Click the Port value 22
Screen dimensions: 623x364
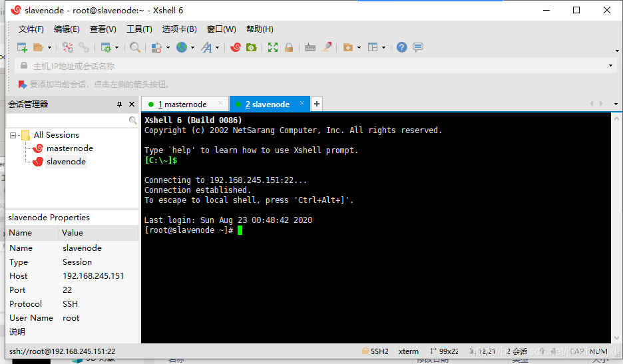point(67,290)
